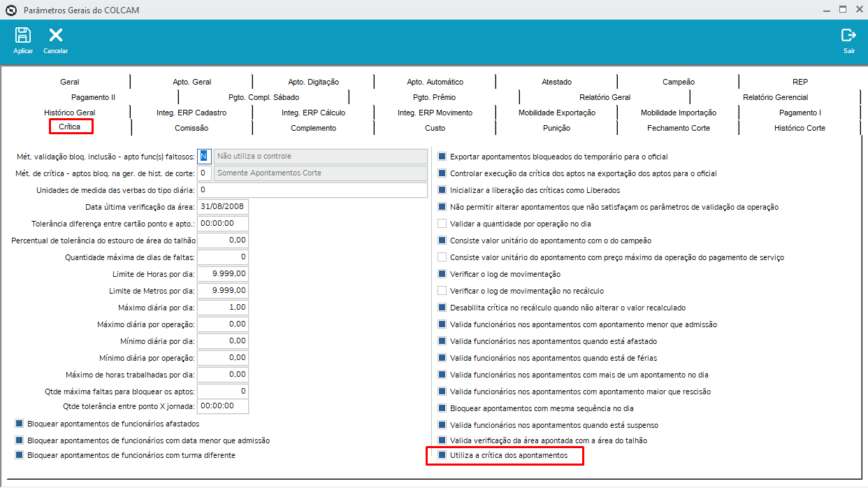Click Tolerância diferença cartão ponto field
The height and width of the screenshot is (488, 868).
coord(223,224)
